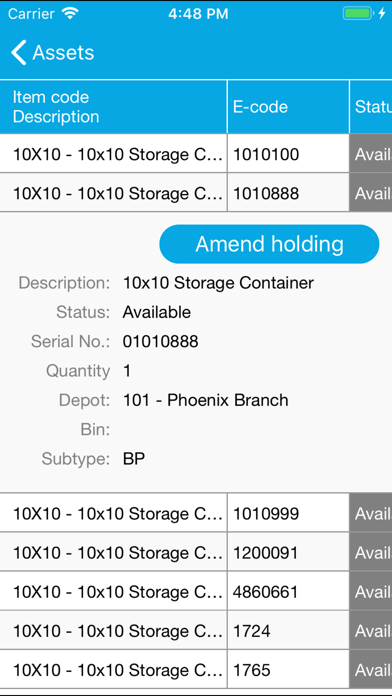Select the Serial No. value 01010888
The height and width of the screenshot is (696, 392).
(x=161, y=342)
